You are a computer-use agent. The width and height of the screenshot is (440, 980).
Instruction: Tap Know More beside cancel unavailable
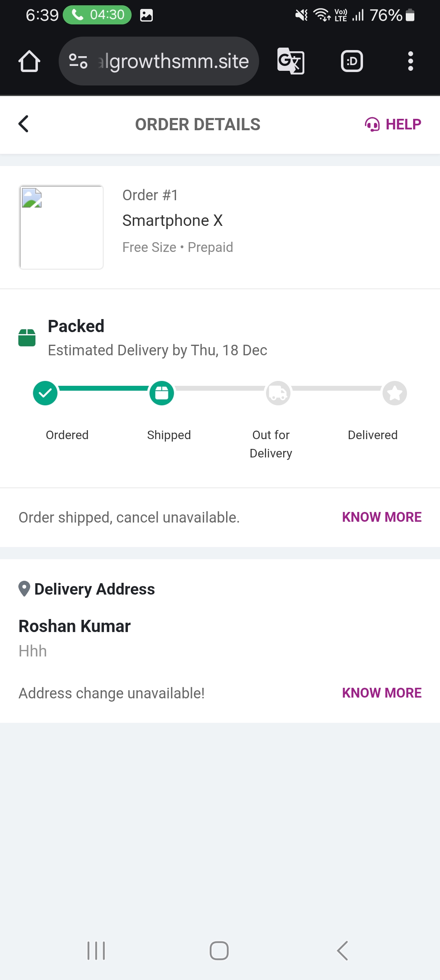pos(381,517)
